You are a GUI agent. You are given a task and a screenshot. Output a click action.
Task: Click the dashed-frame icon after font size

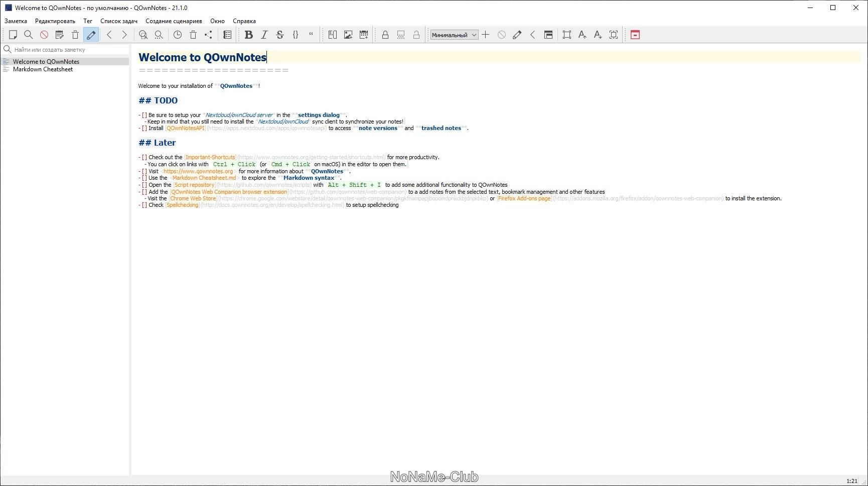click(x=614, y=35)
